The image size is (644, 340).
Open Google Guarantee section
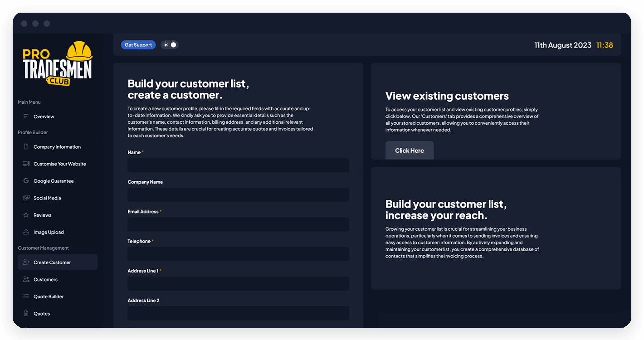tap(58, 181)
